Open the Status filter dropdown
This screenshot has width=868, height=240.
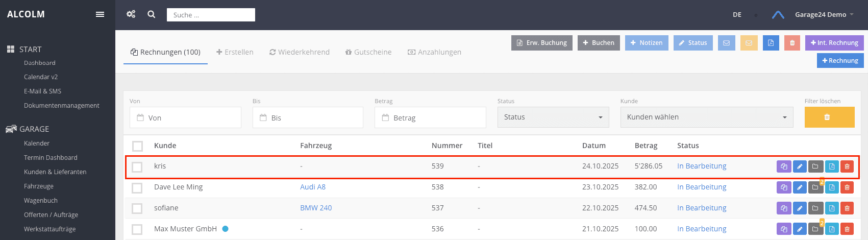553,117
